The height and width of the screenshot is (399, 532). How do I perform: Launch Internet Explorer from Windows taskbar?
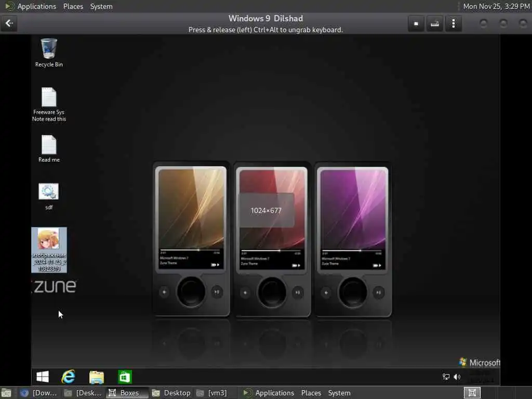point(69,377)
